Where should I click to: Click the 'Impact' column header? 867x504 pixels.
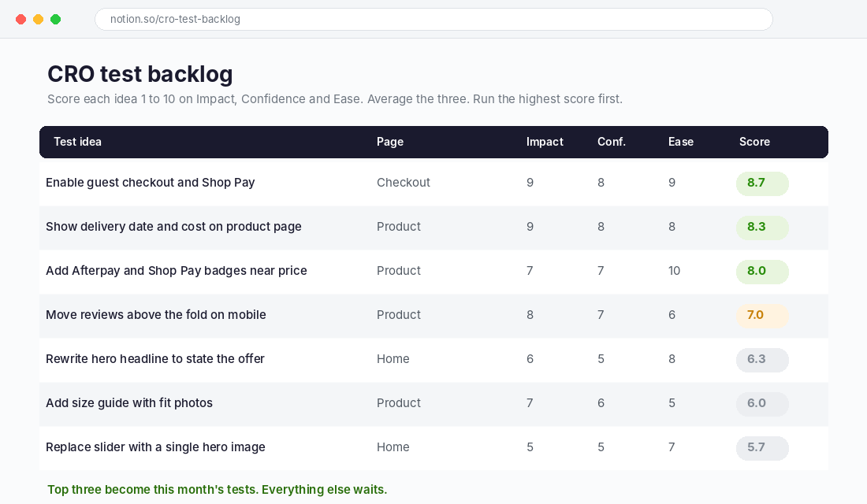tap(545, 142)
